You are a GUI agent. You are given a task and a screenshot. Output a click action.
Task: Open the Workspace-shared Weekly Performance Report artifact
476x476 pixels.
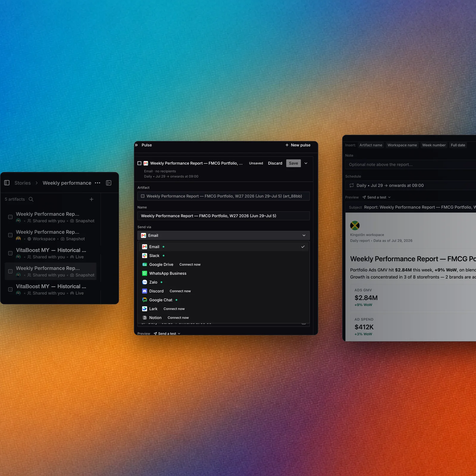coord(51,235)
